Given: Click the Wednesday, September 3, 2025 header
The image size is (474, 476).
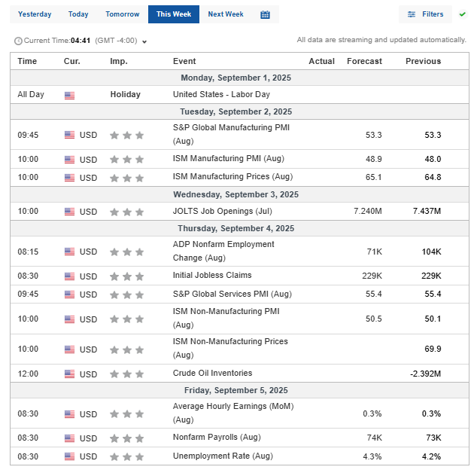Looking at the screenshot, I should point(235,194).
